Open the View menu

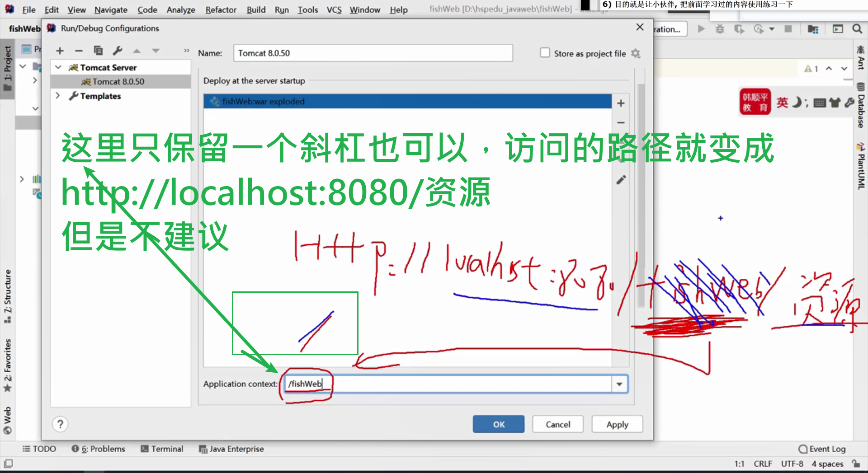[76, 9]
